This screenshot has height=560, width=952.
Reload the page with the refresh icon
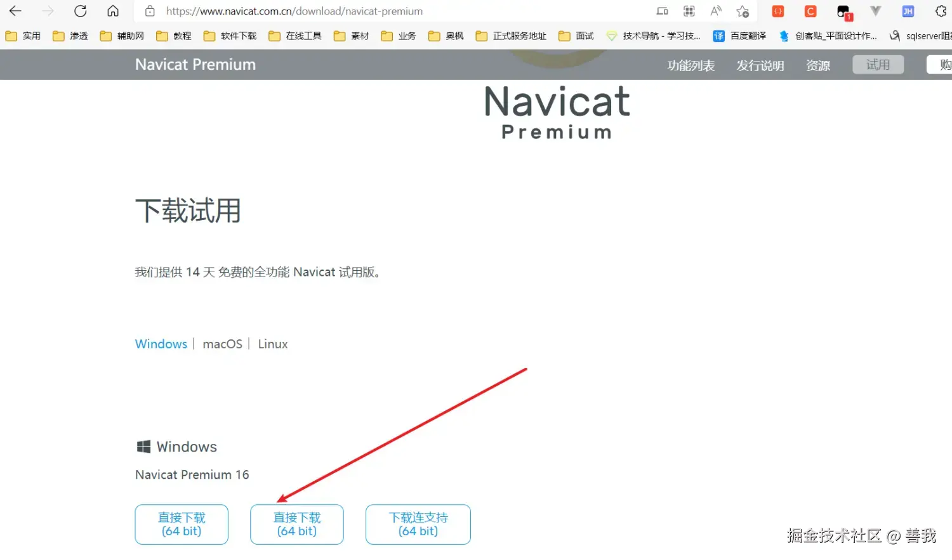(80, 11)
